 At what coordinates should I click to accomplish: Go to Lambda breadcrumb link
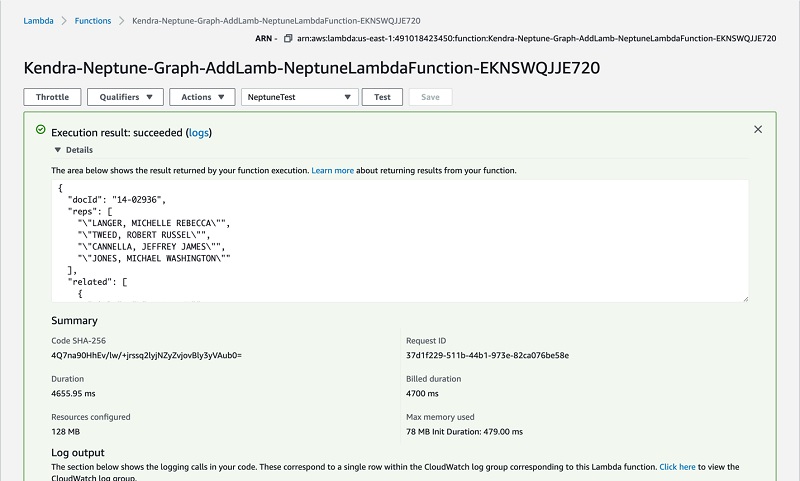pyautogui.click(x=38, y=21)
